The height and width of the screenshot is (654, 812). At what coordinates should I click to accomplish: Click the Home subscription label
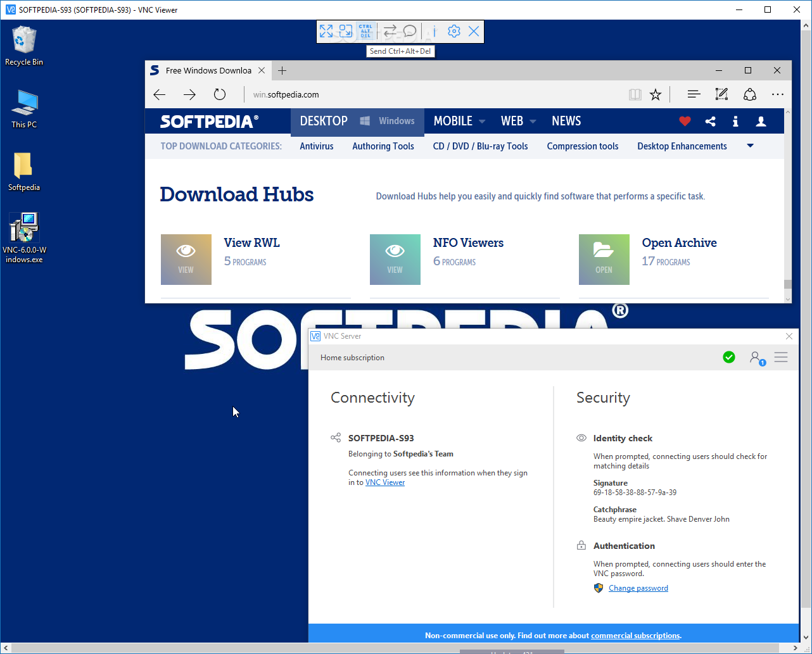tap(352, 358)
